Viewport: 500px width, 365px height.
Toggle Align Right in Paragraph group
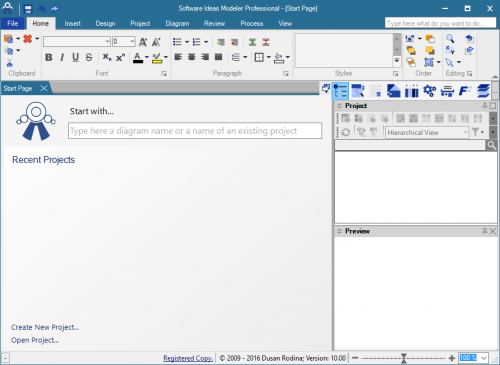(205, 57)
